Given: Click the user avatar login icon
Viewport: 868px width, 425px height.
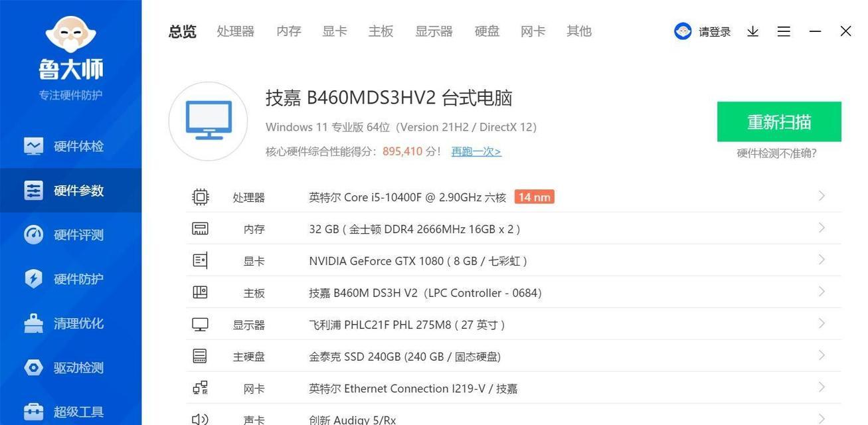Looking at the screenshot, I should 683,31.
